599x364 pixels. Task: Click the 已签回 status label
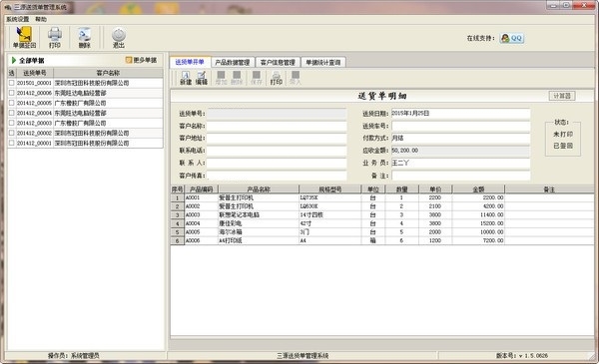pos(563,146)
